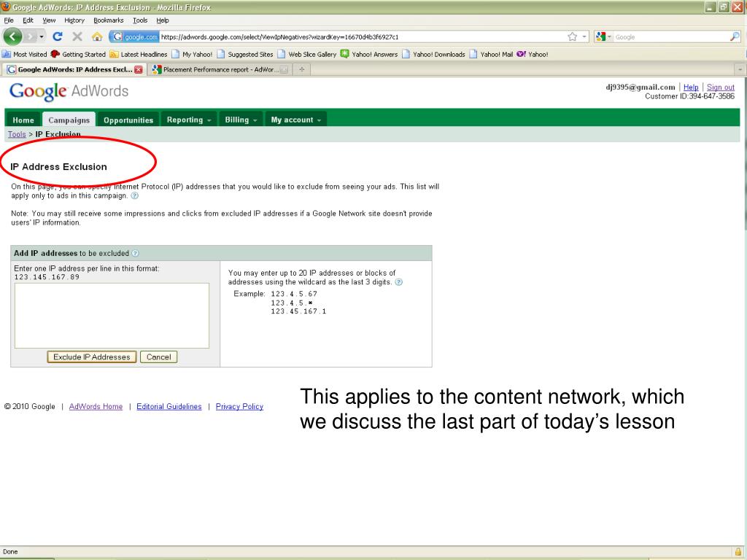Image resolution: width=747 pixels, height=560 pixels.
Task: Open the back/forward history dropdown arrow
Action: click(42, 36)
